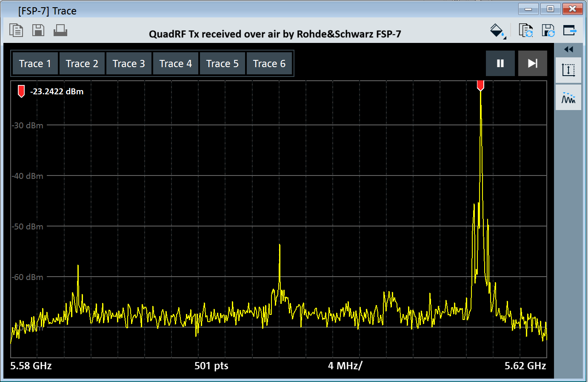Minimize the FSP-7 Trace window
The image size is (588, 382).
click(528, 9)
